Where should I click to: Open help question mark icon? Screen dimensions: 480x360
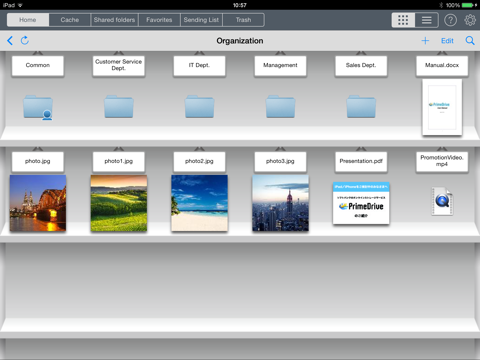450,20
